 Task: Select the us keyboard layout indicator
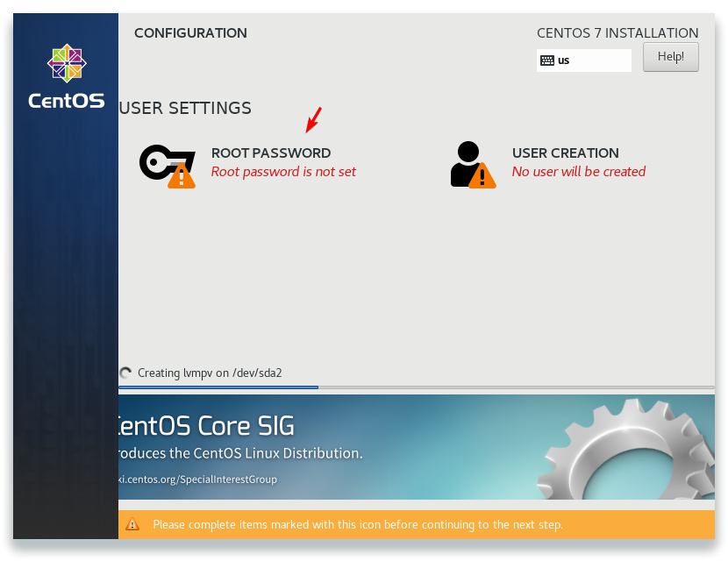coord(583,60)
